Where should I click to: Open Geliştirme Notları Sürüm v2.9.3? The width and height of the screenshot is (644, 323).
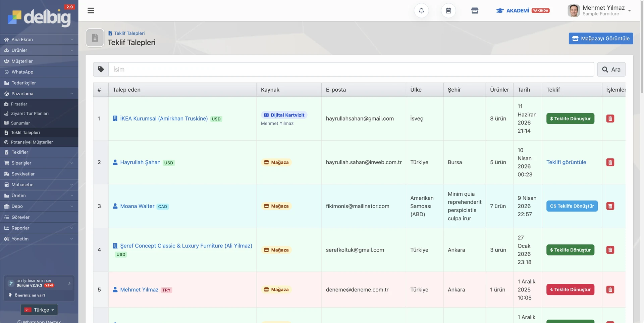click(39, 283)
